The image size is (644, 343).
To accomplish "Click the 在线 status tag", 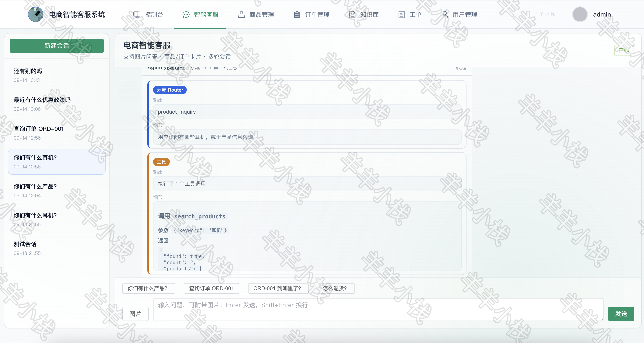I will click(x=624, y=50).
